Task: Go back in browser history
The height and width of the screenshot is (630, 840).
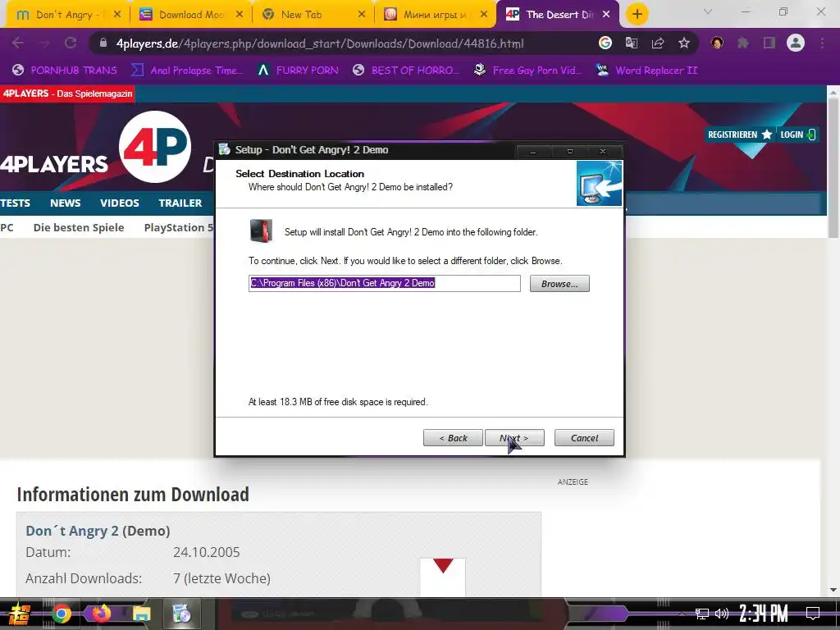Action: (x=18, y=43)
